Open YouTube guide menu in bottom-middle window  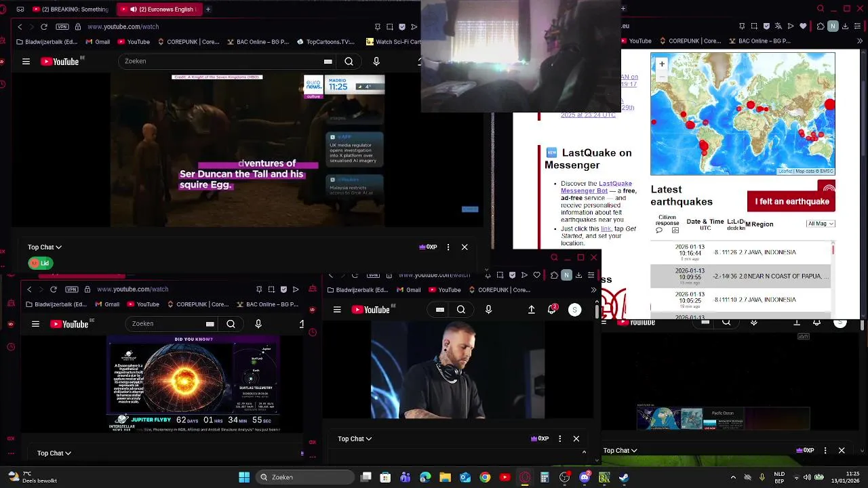tap(337, 310)
